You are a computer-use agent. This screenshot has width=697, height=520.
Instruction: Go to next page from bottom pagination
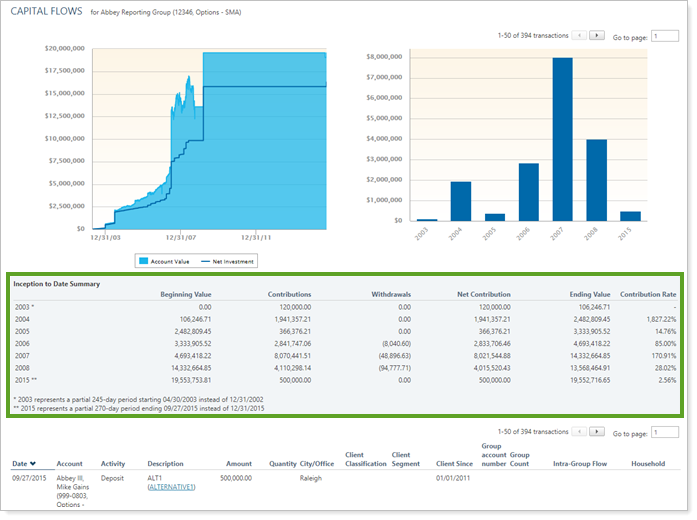[x=597, y=431]
